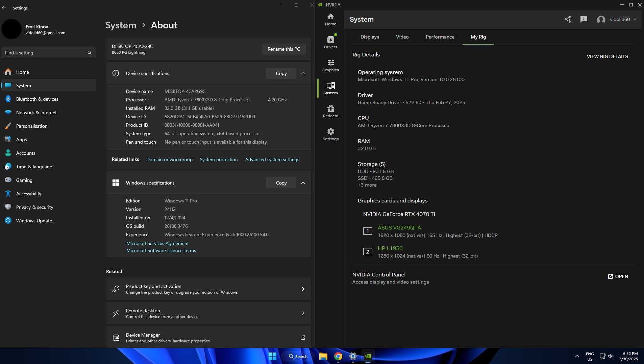Open Bluetooth & devices settings

[49, 99]
